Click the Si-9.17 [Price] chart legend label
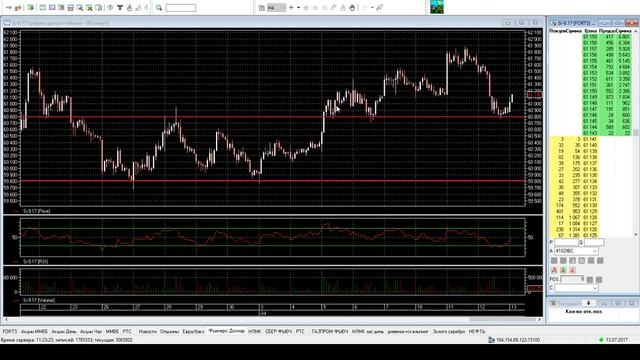The width and height of the screenshot is (640, 360). pyautogui.click(x=37, y=211)
